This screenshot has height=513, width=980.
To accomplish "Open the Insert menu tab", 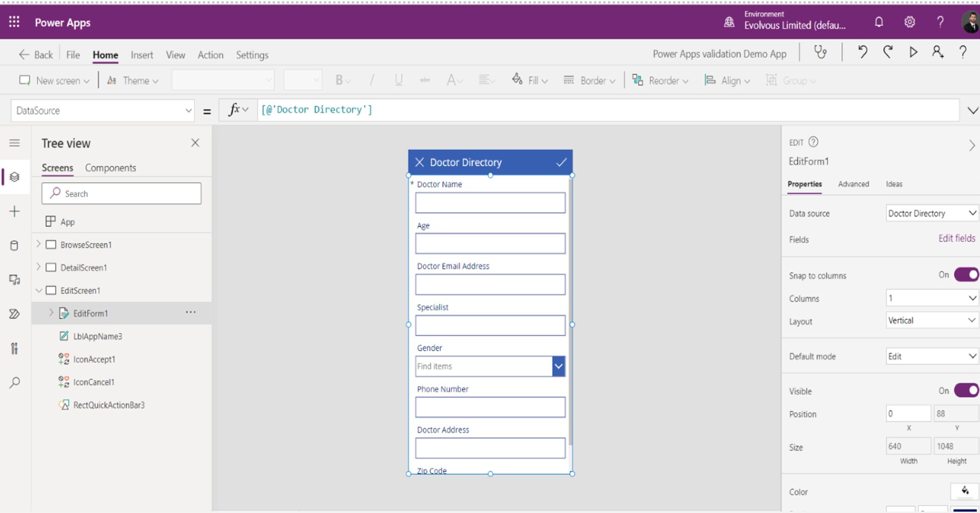I will [x=141, y=55].
